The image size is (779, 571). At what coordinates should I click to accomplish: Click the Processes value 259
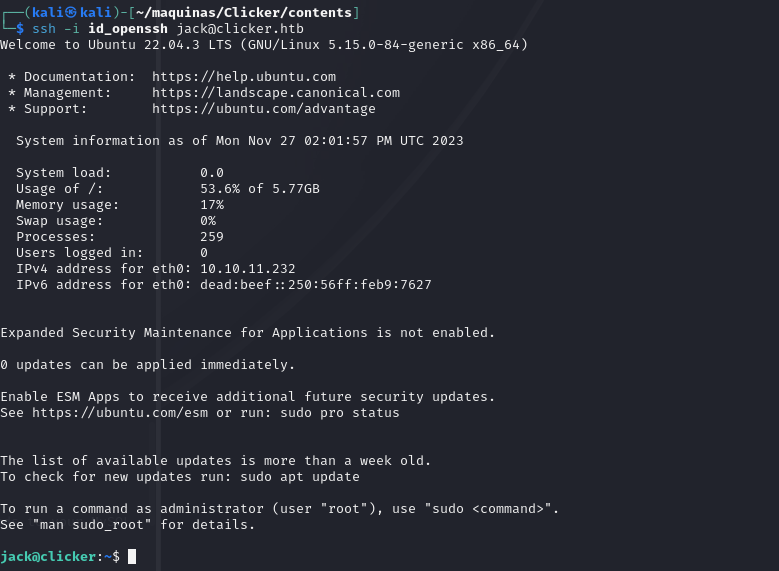point(212,237)
